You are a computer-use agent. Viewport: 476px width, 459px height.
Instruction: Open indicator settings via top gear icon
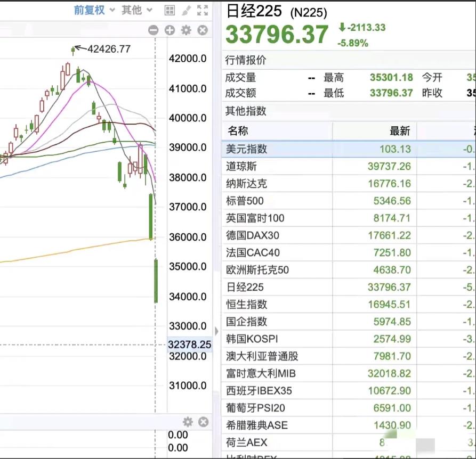186,30
